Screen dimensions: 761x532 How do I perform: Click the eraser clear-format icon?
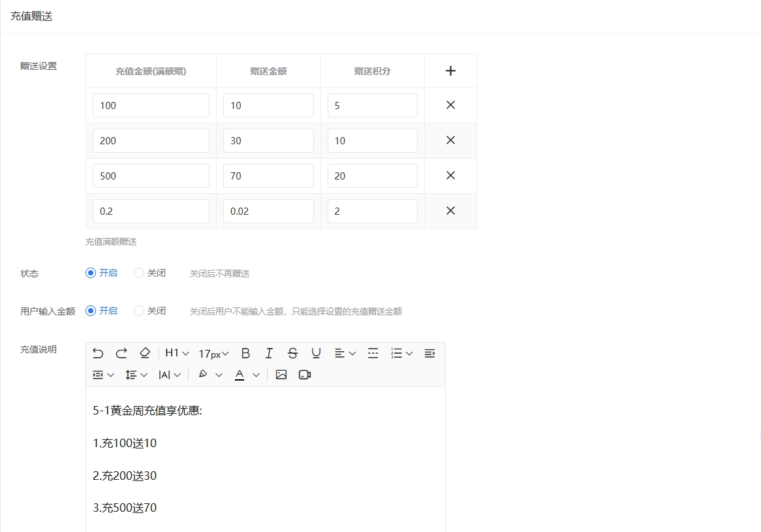point(145,353)
